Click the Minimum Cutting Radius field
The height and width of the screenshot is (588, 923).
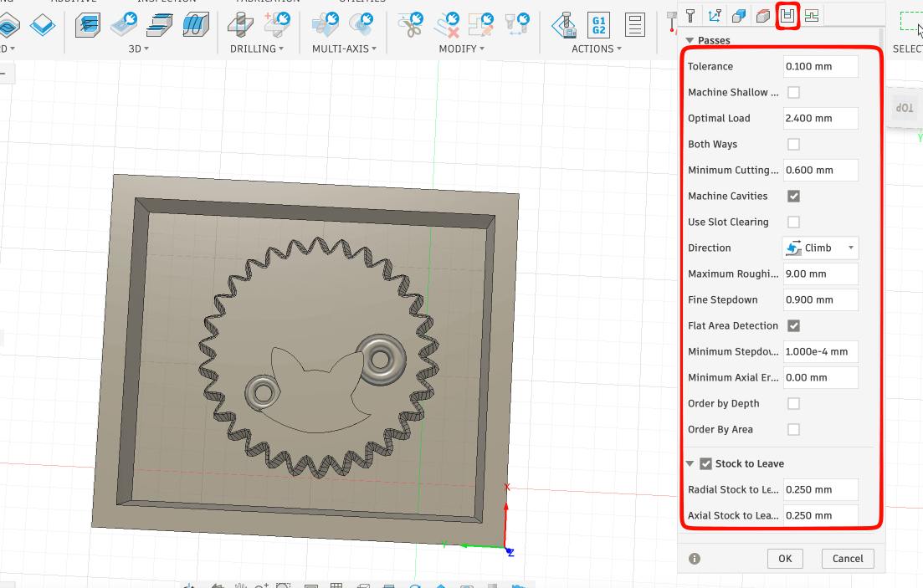tap(821, 170)
